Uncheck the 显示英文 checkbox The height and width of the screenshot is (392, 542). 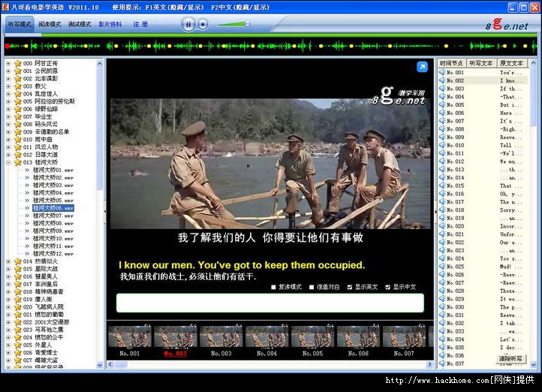tap(350, 287)
